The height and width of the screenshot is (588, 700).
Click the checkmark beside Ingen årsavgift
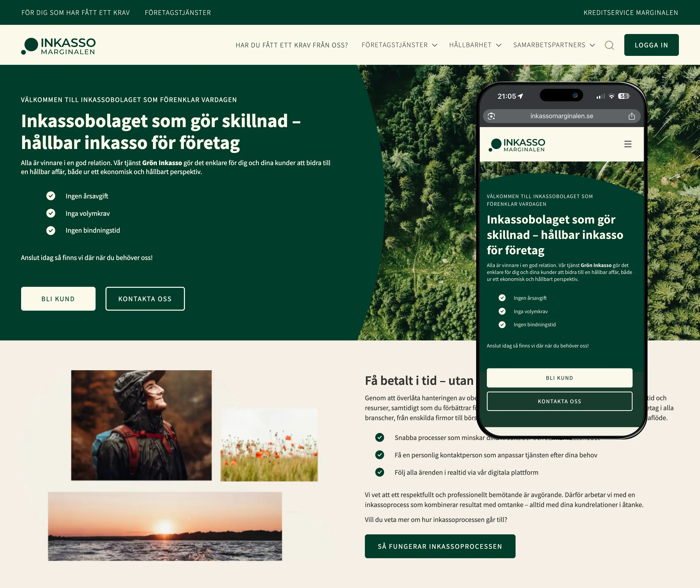click(51, 196)
